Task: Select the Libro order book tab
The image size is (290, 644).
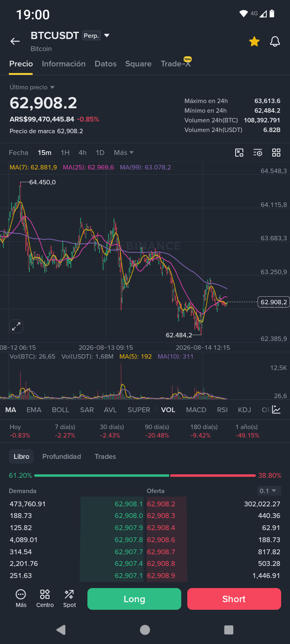Action: pos(21,456)
